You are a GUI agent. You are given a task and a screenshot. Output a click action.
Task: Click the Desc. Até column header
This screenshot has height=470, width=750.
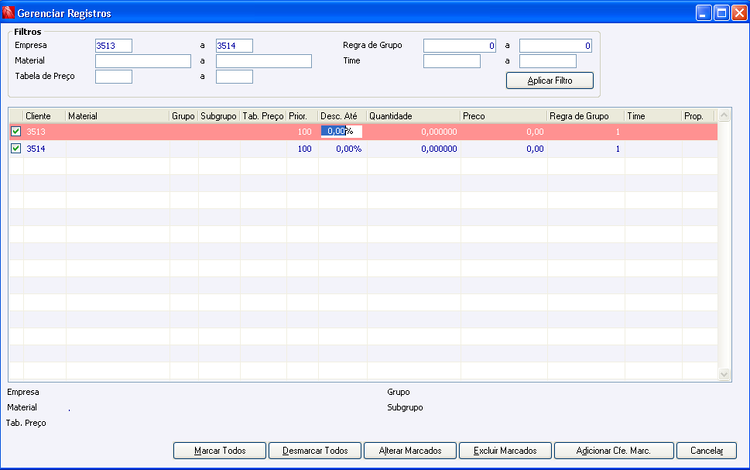coord(342,116)
